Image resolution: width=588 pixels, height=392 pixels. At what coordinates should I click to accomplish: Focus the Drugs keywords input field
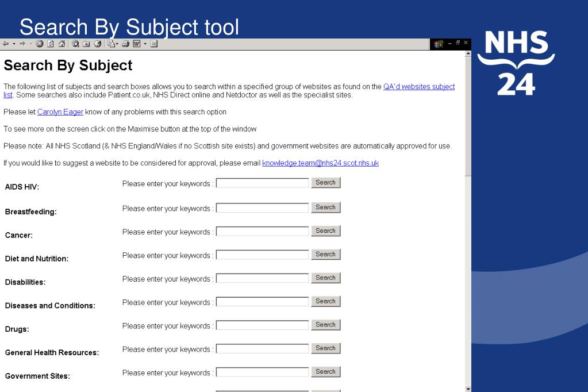pos(262,325)
